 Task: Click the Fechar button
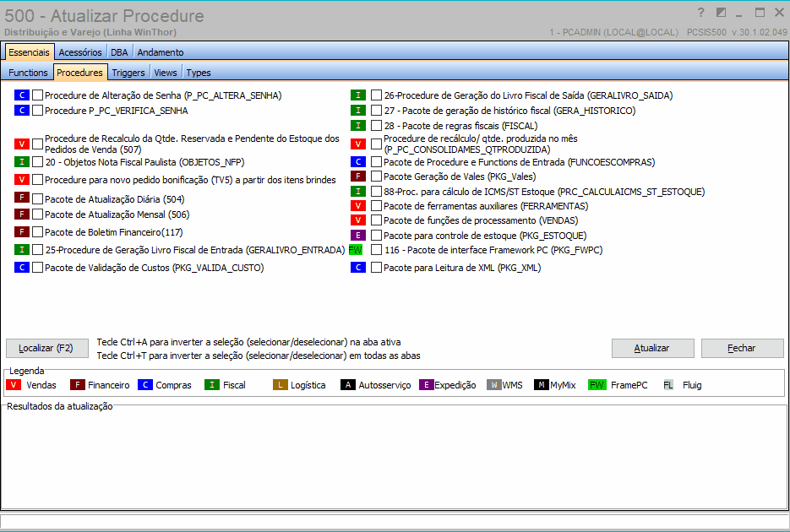click(x=742, y=348)
